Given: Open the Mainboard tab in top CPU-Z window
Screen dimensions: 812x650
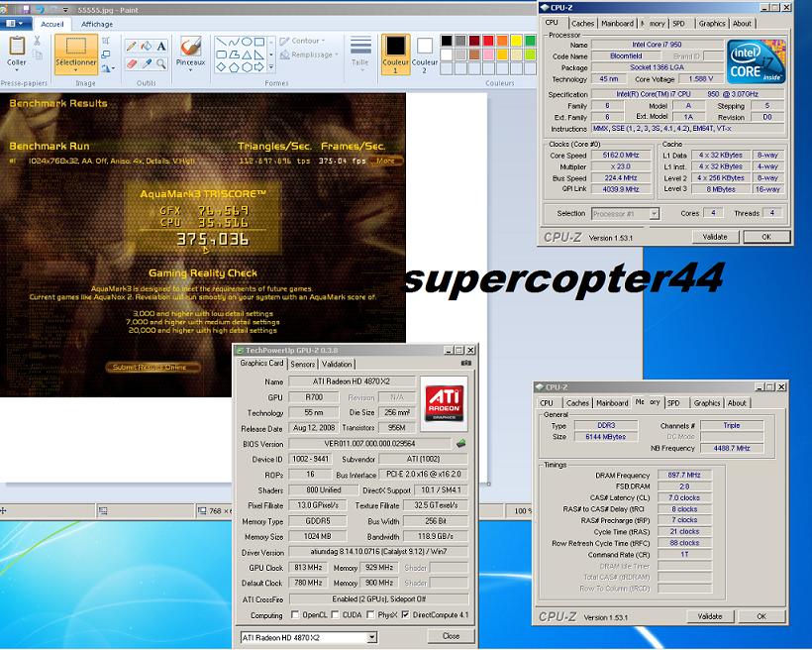Looking at the screenshot, I should coord(617,24).
